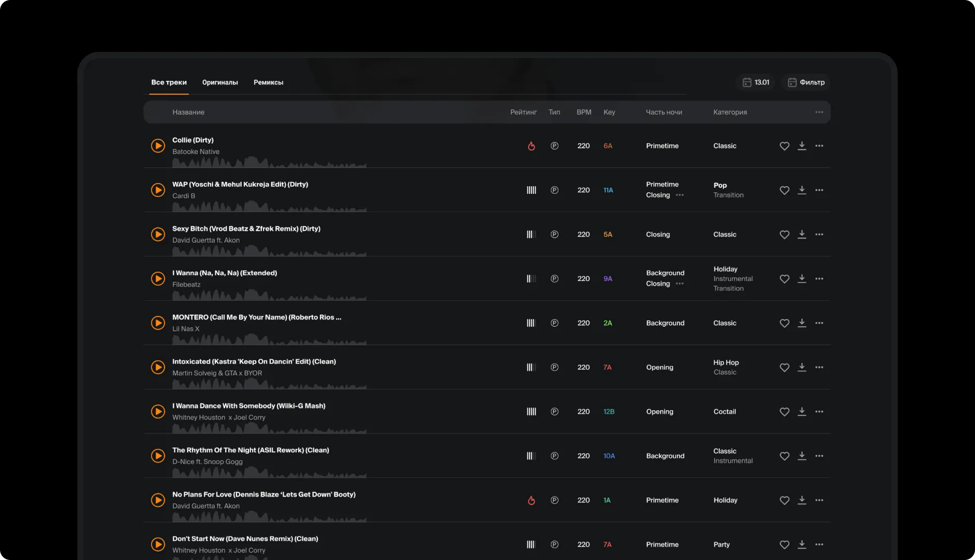Viewport: 975px width, 560px height.
Task: Expand more night parts for I Wanna (Na, Na, Na)
Action: click(680, 284)
